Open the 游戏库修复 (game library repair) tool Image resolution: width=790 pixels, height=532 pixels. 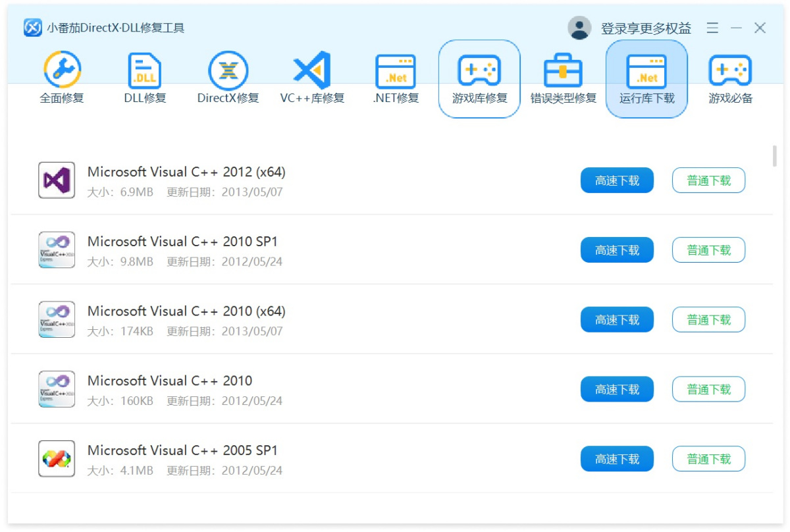(479, 78)
